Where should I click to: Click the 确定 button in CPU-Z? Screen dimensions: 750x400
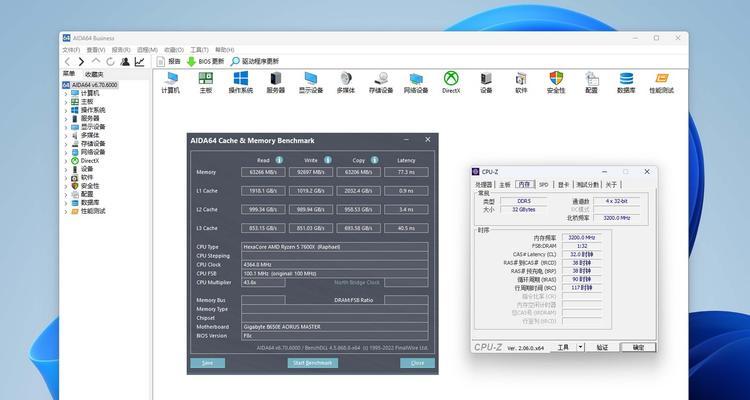point(638,347)
